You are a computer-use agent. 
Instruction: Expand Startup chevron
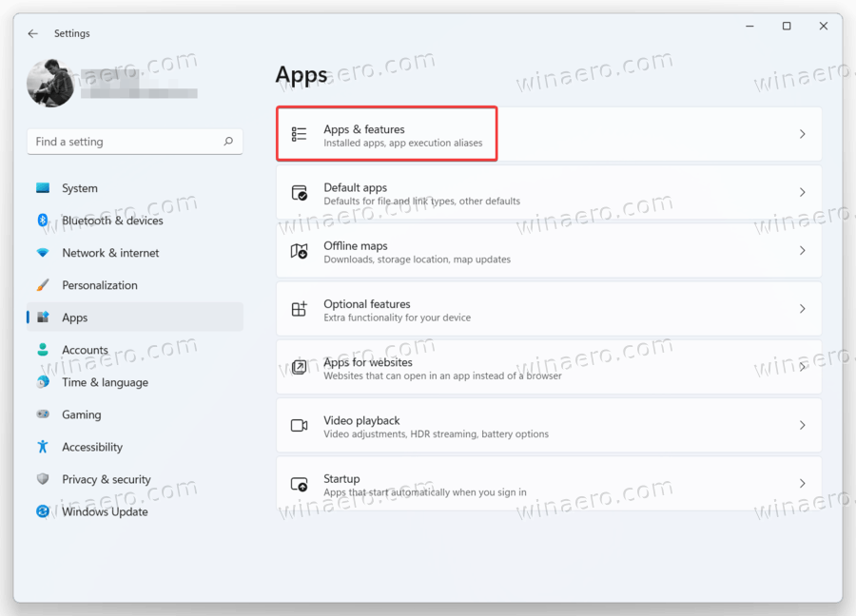802,484
